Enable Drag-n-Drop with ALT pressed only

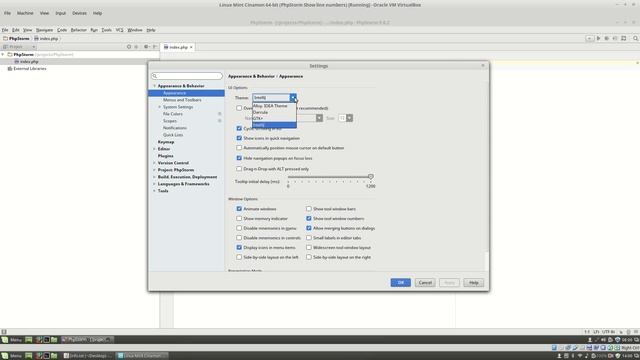[x=239, y=169]
